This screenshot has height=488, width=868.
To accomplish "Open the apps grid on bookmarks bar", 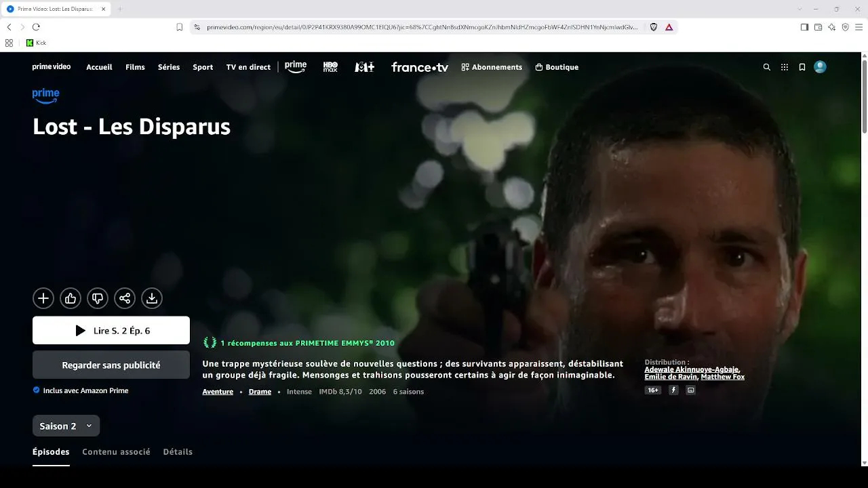I will click(x=9, y=43).
